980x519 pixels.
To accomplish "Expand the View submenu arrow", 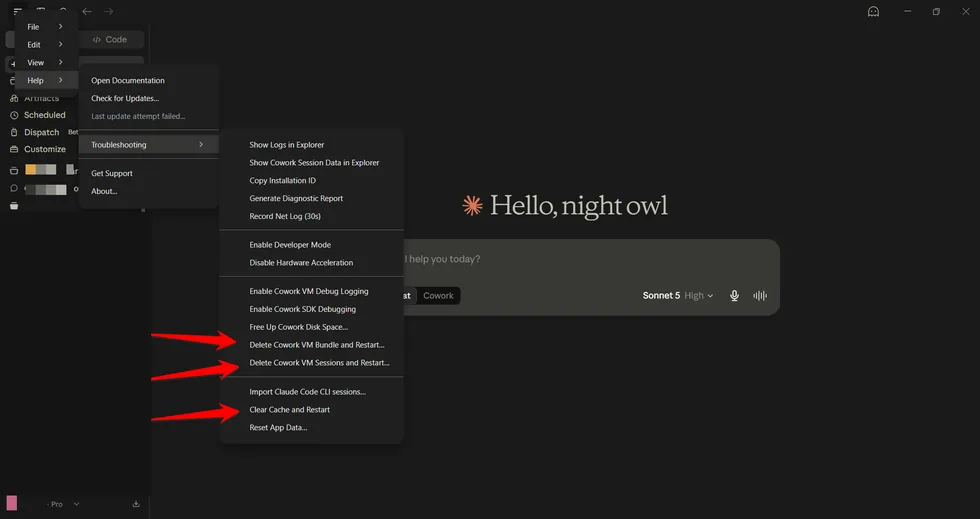I will point(61,63).
